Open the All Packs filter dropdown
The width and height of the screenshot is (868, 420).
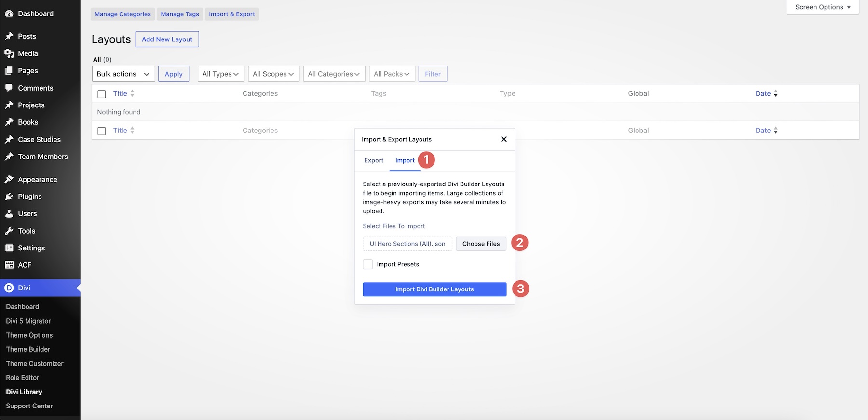click(392, 74)
